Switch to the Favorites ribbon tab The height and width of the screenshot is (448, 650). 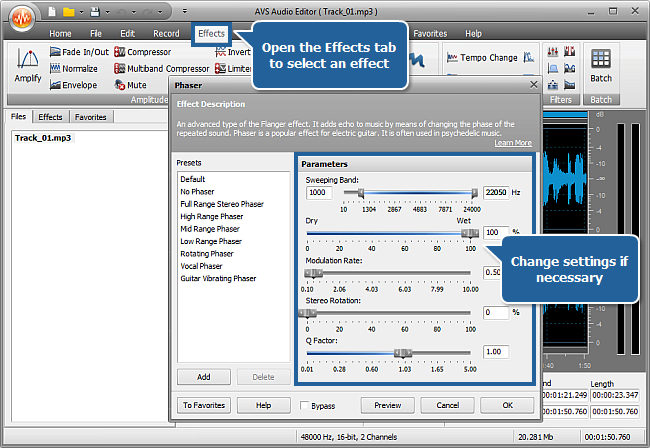[x=430, y=34]
